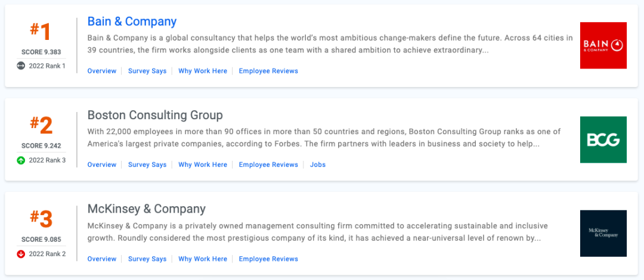Click the gray unchanged-rank arrow icon for Bain
The image size is (644, 280).
21,66
